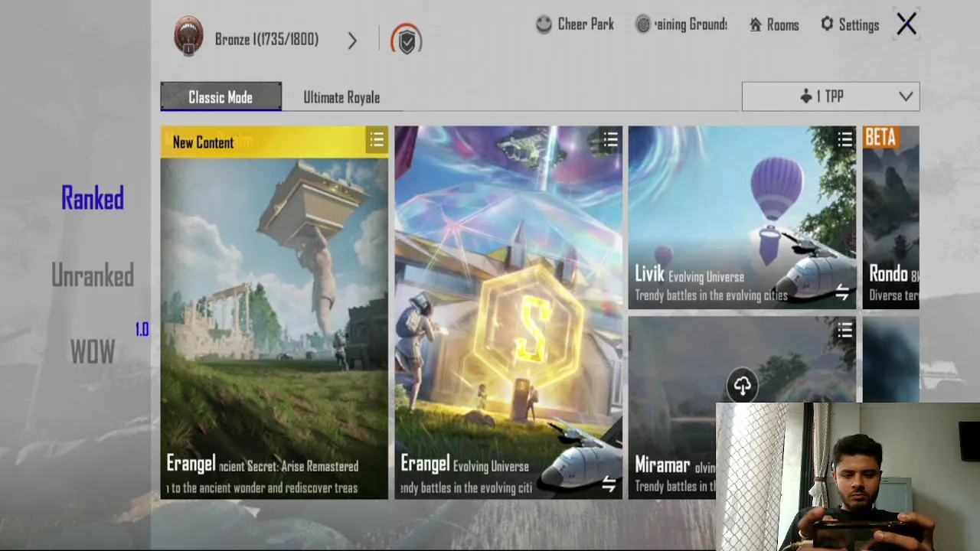
Task: Open the 1 TPP perspective dropdown
Action: 831,96
